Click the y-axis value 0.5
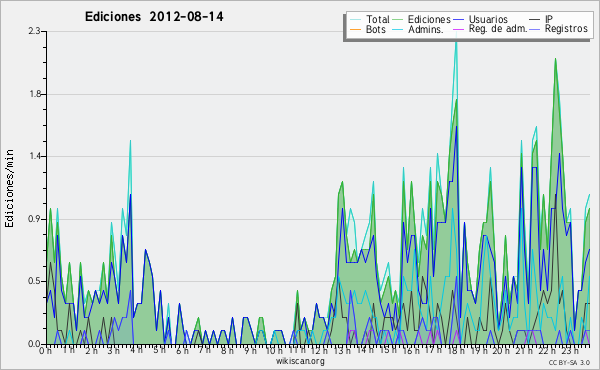 [x=34, y=282]
